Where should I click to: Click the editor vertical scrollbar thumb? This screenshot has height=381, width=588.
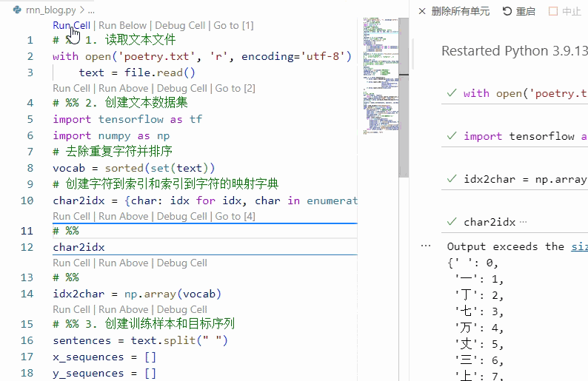[404, 98]
